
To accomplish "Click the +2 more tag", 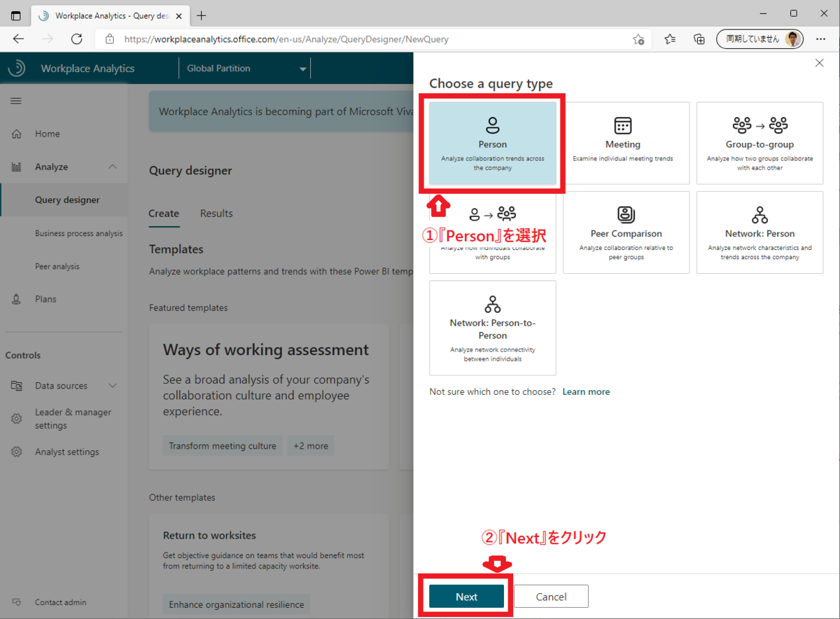I will [311, 446].
